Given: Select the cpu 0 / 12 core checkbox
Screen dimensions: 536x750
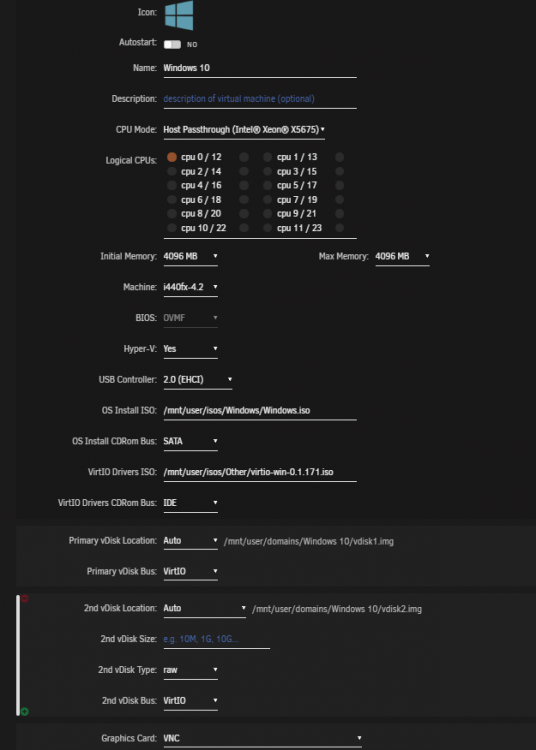Looking at the screenshot, I should coord(172,157).
